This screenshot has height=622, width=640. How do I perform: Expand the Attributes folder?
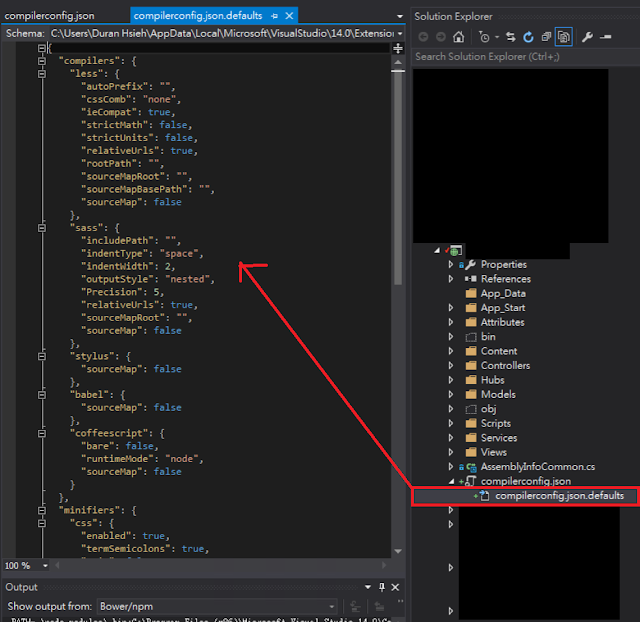click(x=451, y=322)
